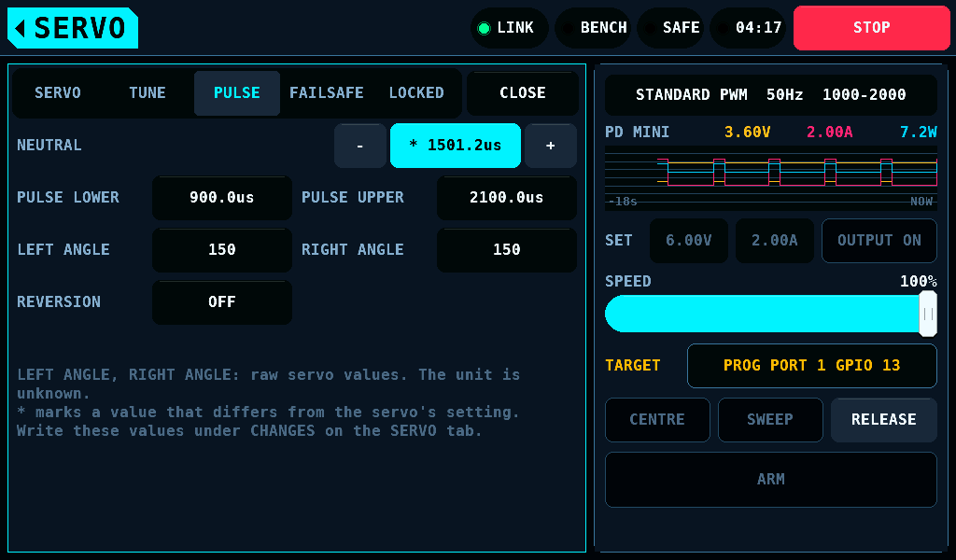Go back using the SERVO header button
This screenshot has width=956, height=560.
click(73, 28)
